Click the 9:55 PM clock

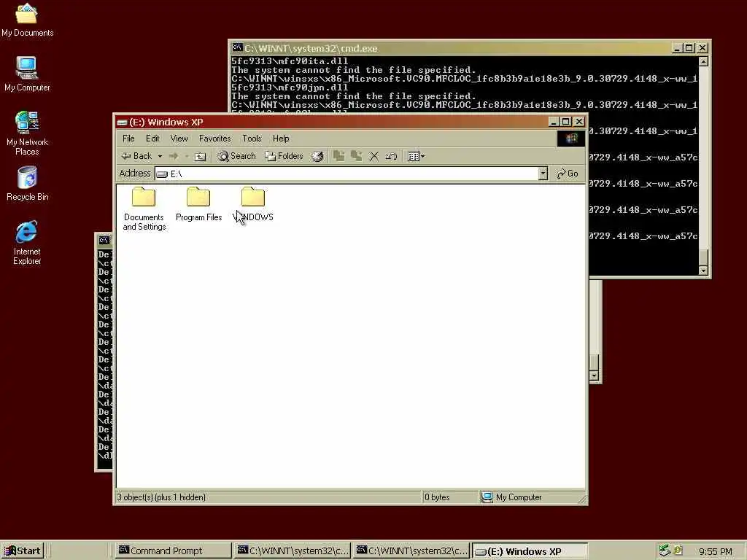pos(715,551)
